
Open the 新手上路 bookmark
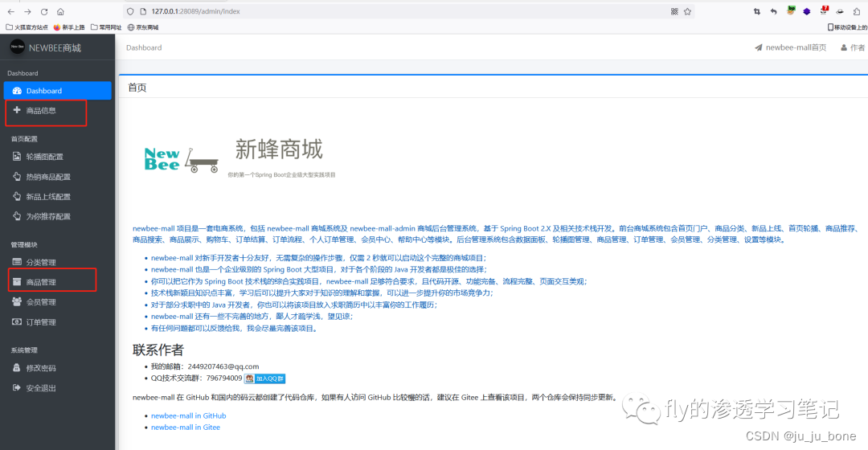(69, 27)
